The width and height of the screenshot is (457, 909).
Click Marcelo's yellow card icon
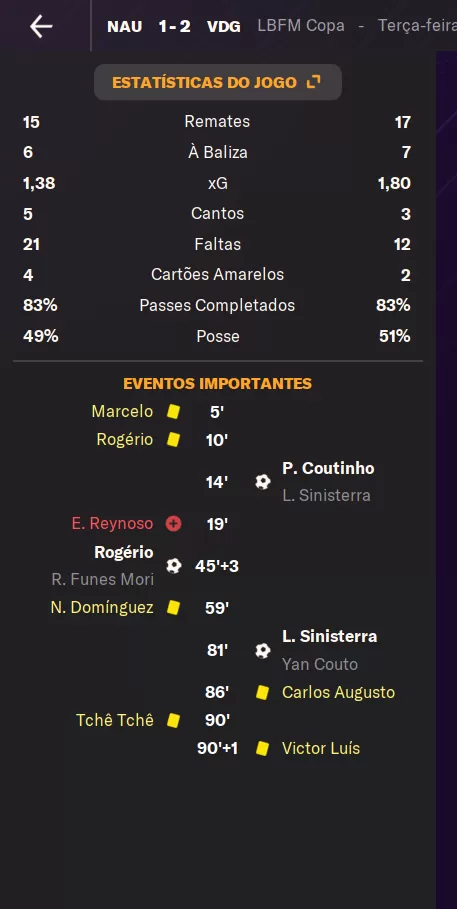[173, 412]
